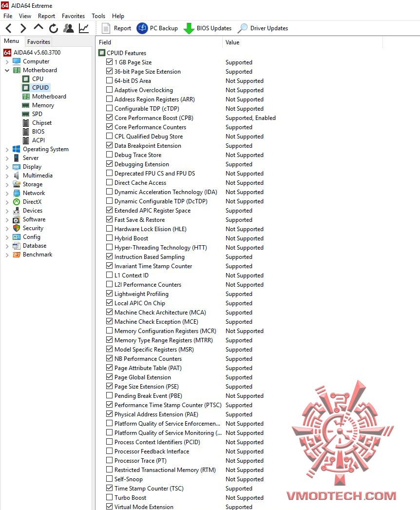Viewport: 420px width, 510px height.
Task: Click the Driver Updates magnifier icon
Action: click(243, 28)
